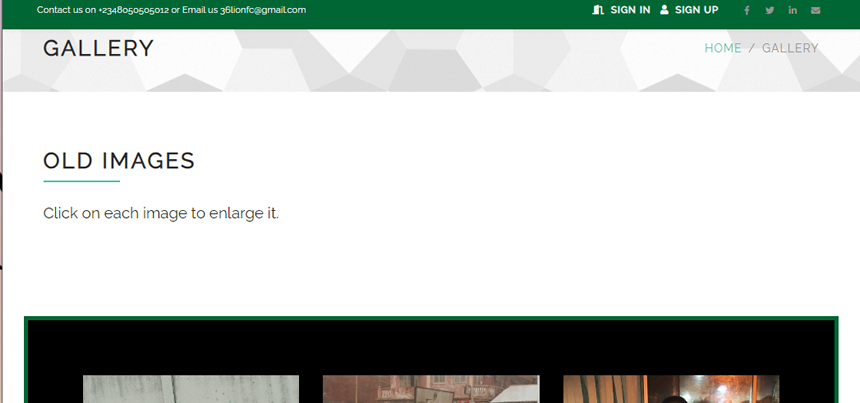The image size is (860, 403).
Task: Open the LinkedIn icon link
Action: tap(792, 10)
